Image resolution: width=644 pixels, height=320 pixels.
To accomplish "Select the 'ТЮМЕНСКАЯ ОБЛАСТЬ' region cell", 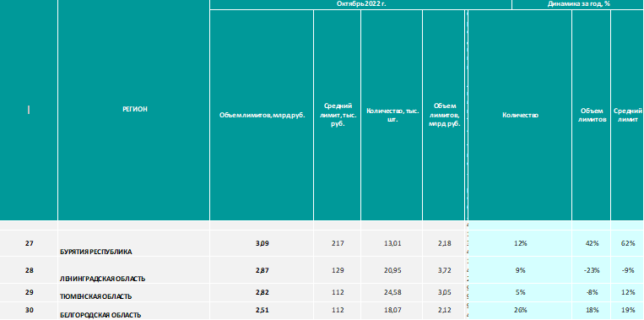I will coord(134,292).
